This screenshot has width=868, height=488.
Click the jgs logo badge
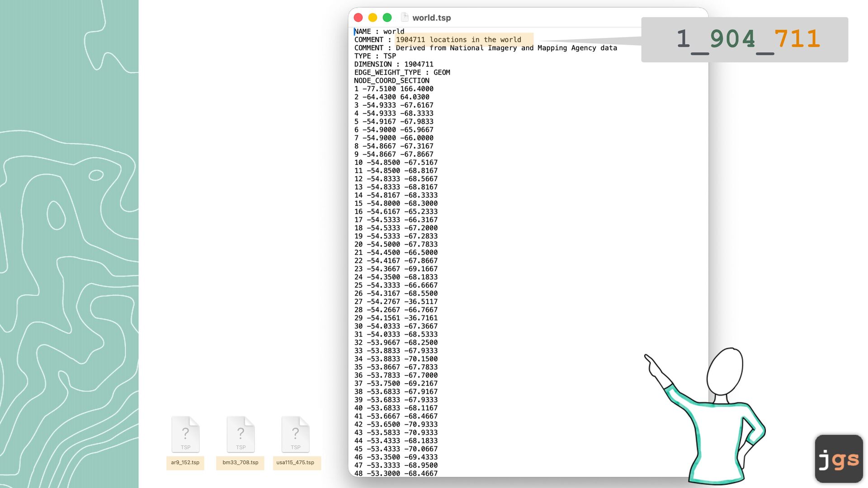click(x=839, y=459)
